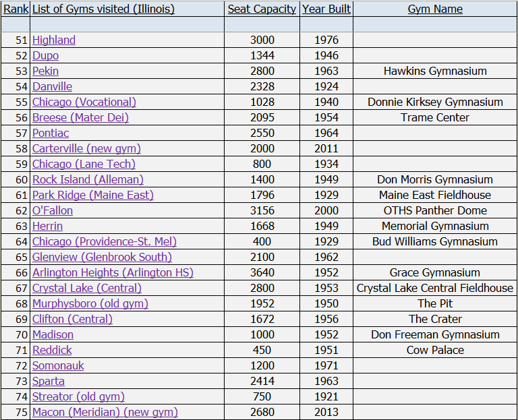The width and height of the screenshot is (518, 420).
Task: Select year built 1934 cell
Action: coord(326,164)
